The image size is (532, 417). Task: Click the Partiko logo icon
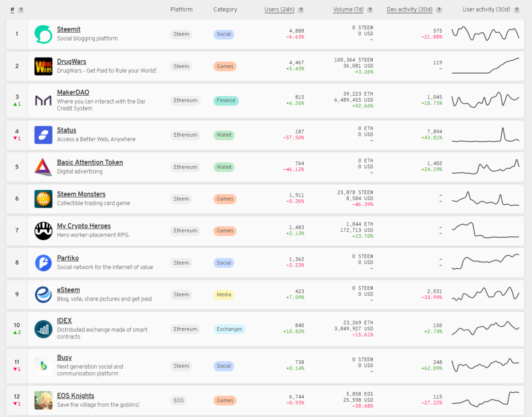point(43,263)
